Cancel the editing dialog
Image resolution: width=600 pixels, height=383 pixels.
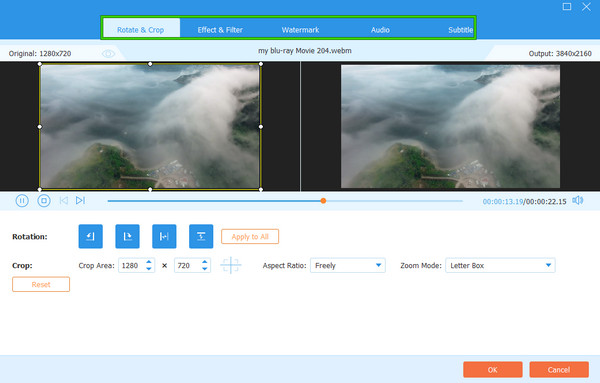559,370
